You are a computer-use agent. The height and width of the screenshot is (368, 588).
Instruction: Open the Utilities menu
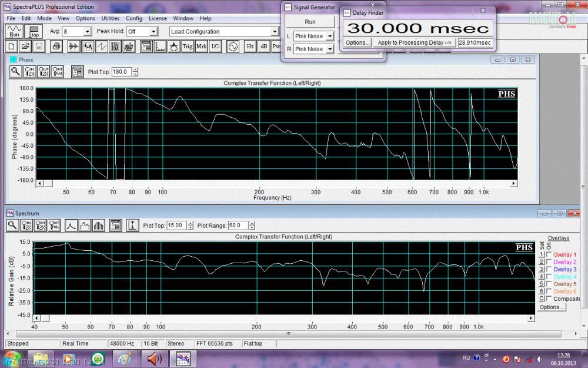pos(111,18)
